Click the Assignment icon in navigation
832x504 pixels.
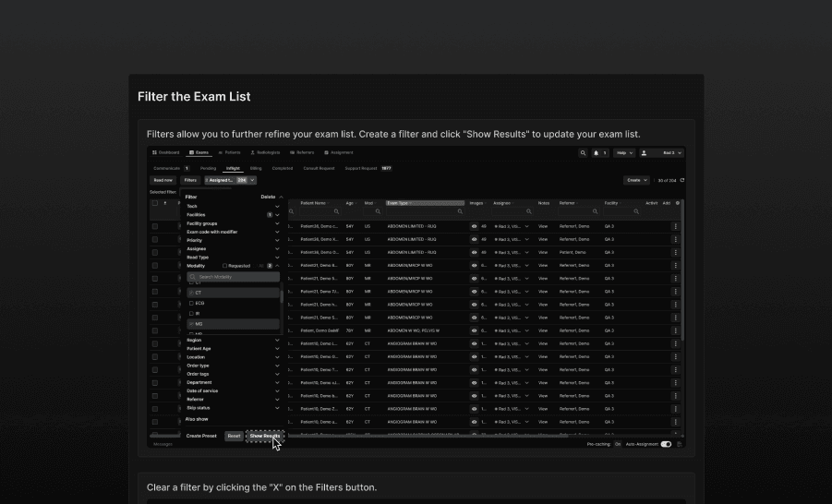point(326,153)
